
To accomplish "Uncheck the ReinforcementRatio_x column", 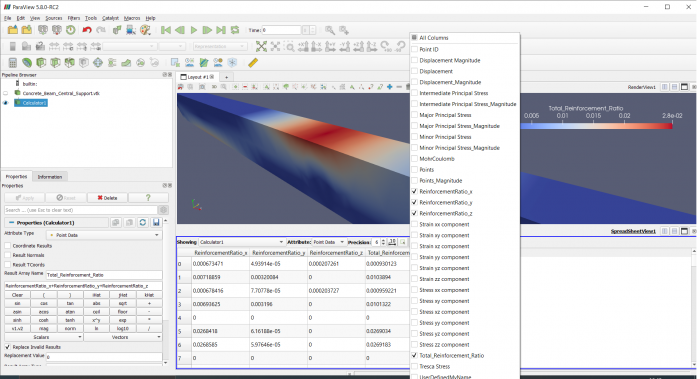I will coord(414,192).
